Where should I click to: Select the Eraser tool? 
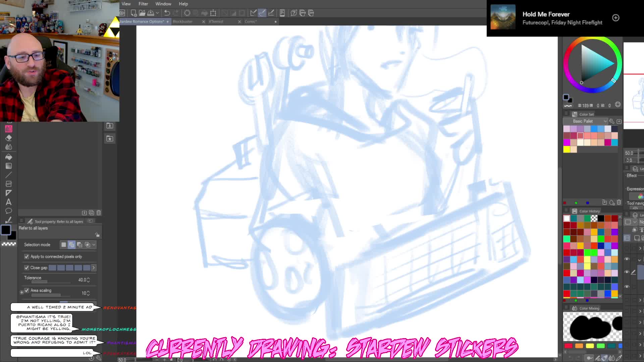point(9,138)
